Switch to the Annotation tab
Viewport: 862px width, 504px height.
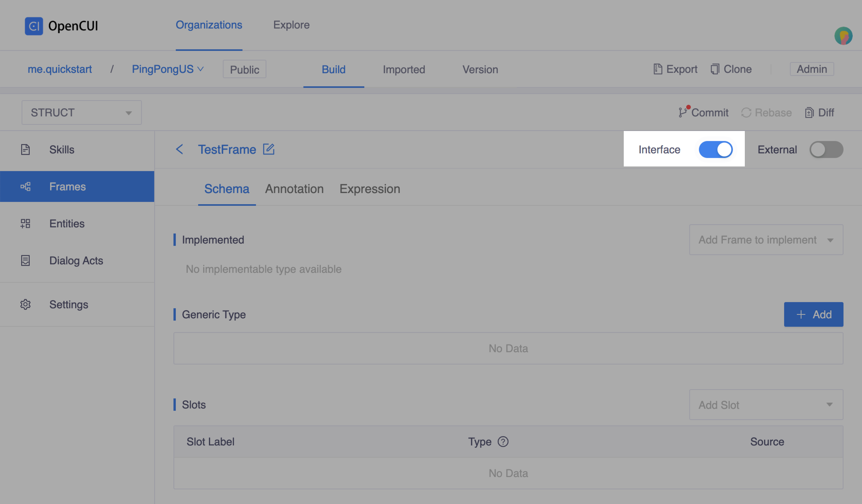click(x=294, y=189)
